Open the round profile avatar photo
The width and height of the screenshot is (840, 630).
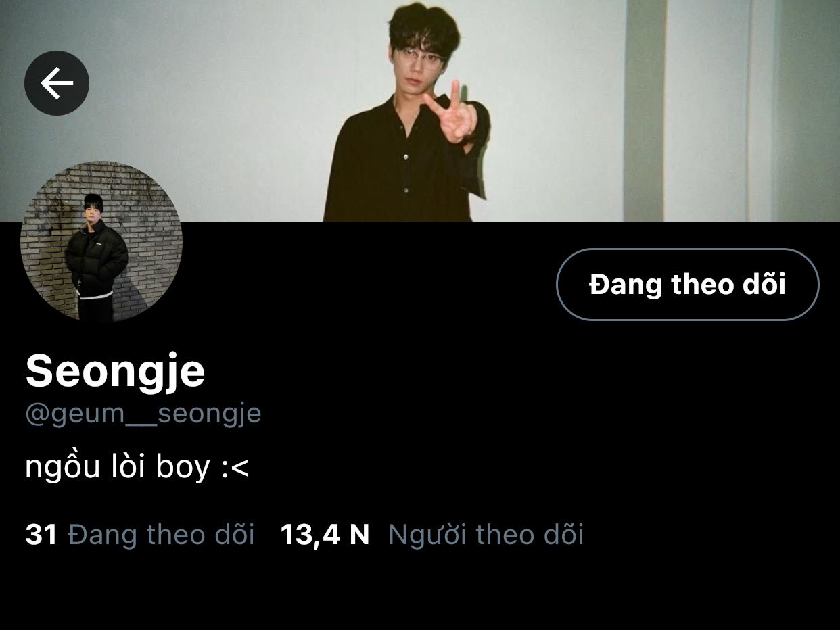point(101,241)
